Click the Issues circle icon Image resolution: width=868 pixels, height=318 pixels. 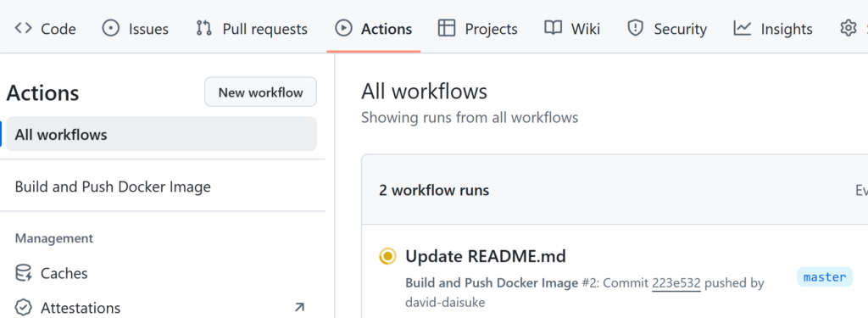tap(111, 28)
